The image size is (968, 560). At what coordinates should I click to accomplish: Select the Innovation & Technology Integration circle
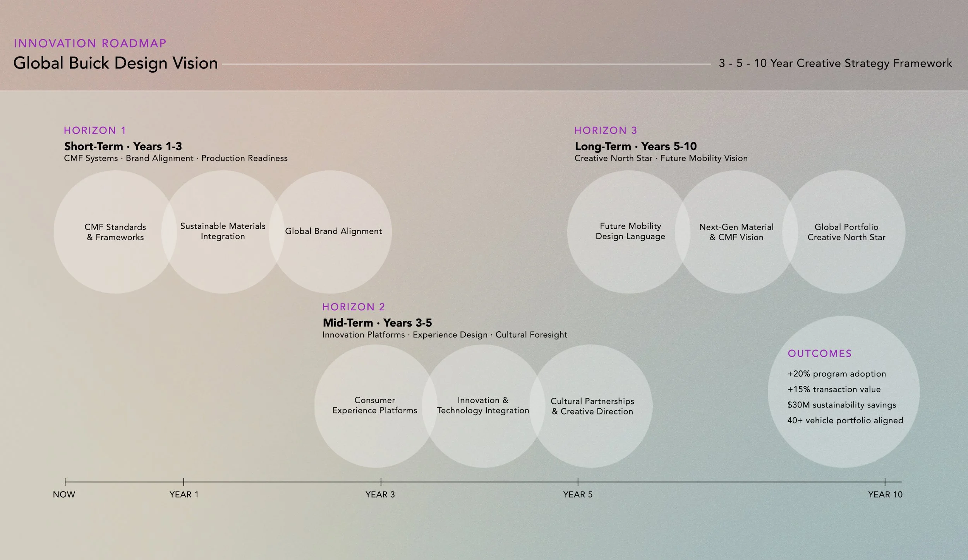point(483,405)
